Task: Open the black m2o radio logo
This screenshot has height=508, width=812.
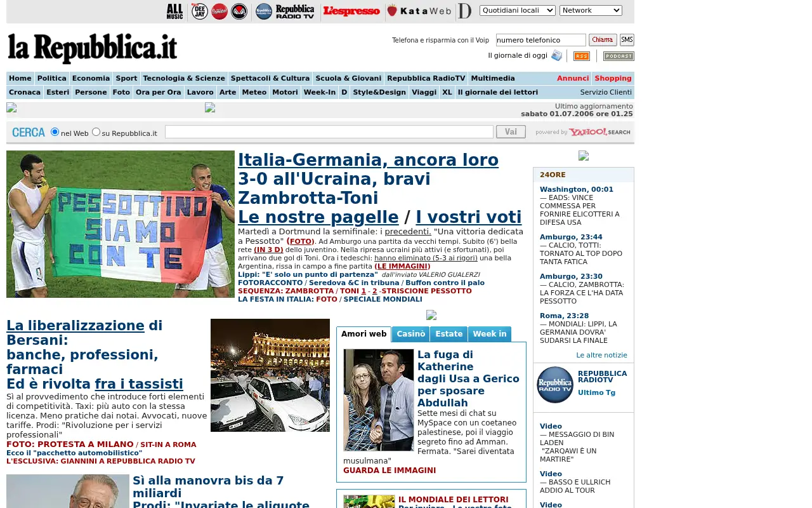Action: click(x=239, y=11)
